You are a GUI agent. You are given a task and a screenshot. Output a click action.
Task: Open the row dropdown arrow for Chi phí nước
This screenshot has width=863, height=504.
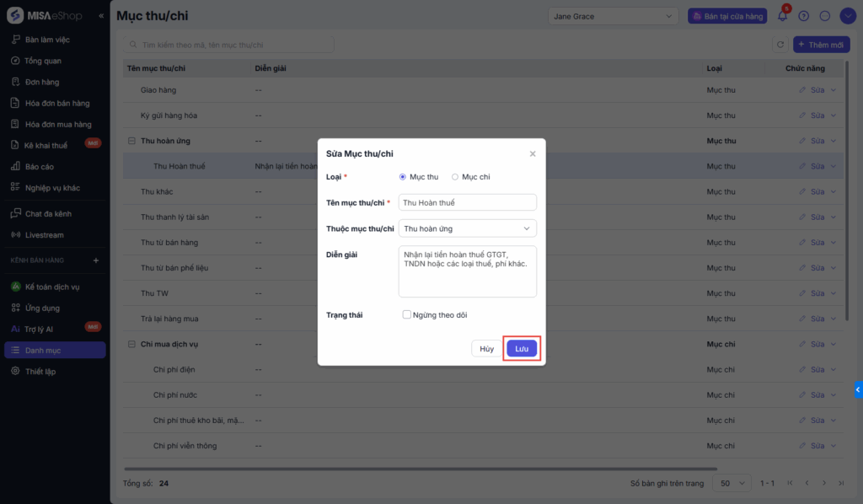click(834, 395)
